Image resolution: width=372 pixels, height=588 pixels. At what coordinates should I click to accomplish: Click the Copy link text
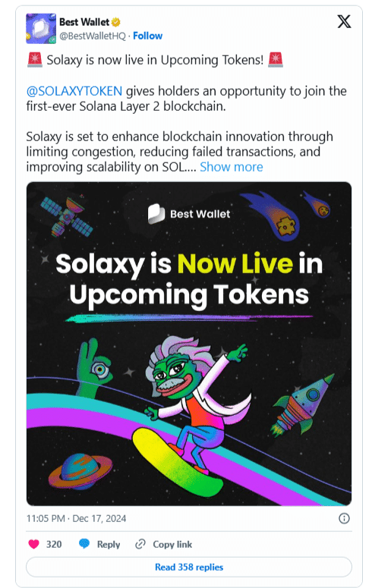click(172, 544)
